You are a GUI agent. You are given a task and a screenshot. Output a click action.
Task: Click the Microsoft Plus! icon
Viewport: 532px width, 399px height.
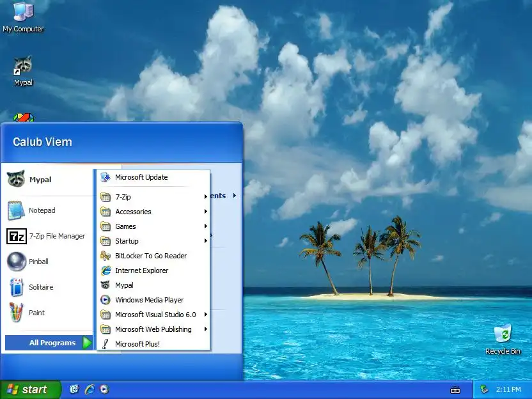(106, 344)
